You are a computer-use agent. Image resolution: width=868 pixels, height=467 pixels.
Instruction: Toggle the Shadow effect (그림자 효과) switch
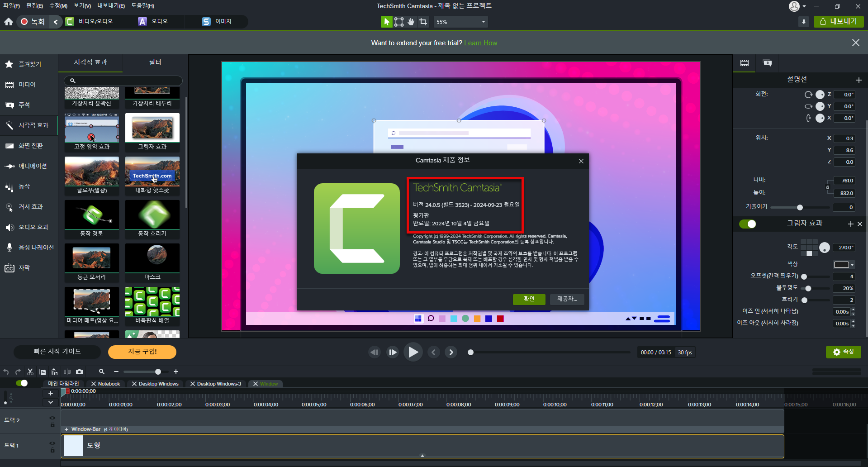pyautogui.click(x=748, y=224)
